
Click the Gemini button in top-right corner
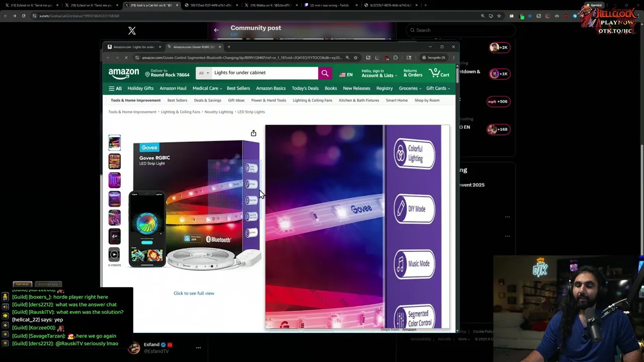tap(594, 5)
